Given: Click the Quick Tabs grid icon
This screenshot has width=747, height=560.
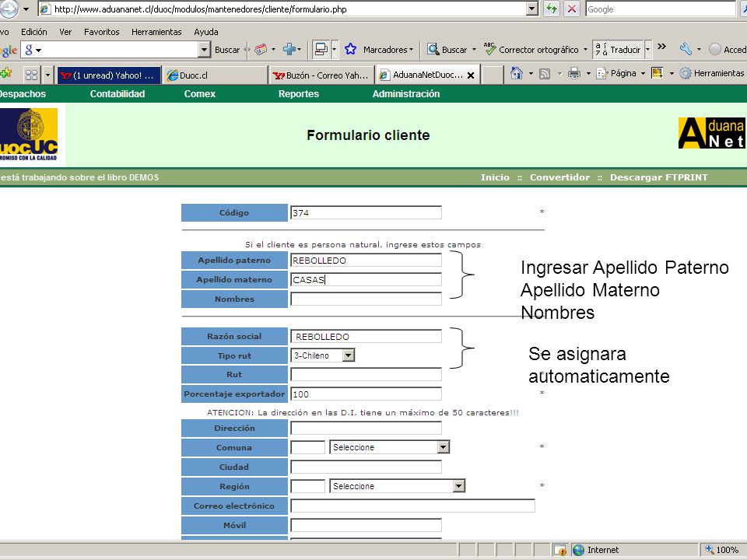Looking at the screenshot, I should [x=31, y=75].
